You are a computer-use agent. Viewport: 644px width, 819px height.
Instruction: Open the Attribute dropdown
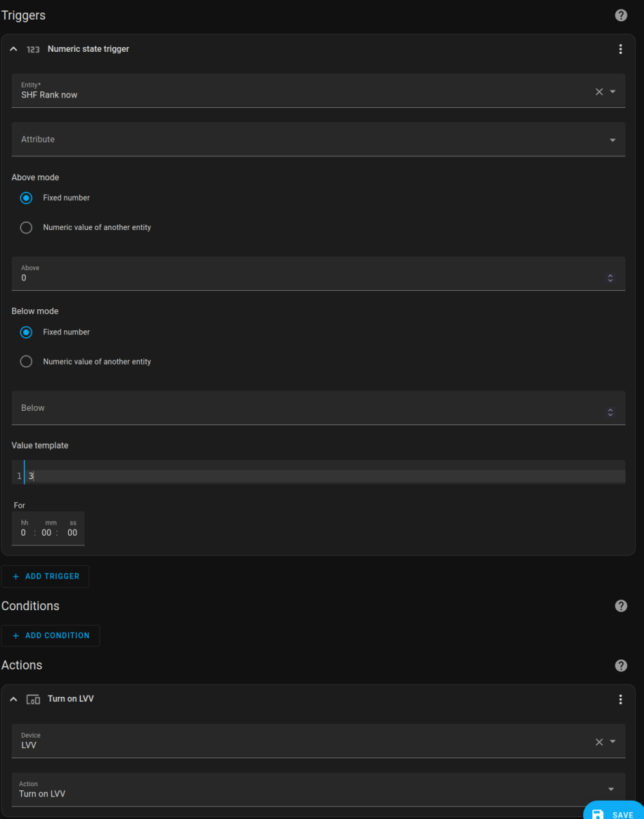(611, 139)
